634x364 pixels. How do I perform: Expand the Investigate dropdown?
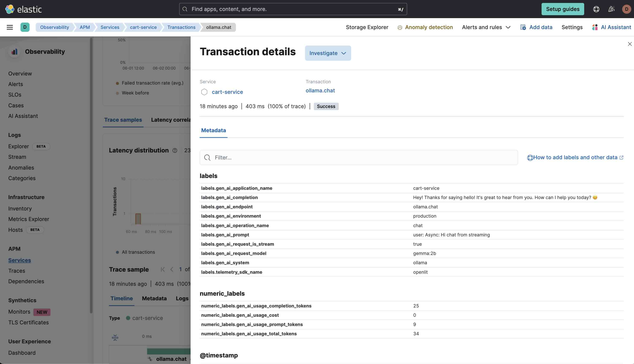(328, 53)
